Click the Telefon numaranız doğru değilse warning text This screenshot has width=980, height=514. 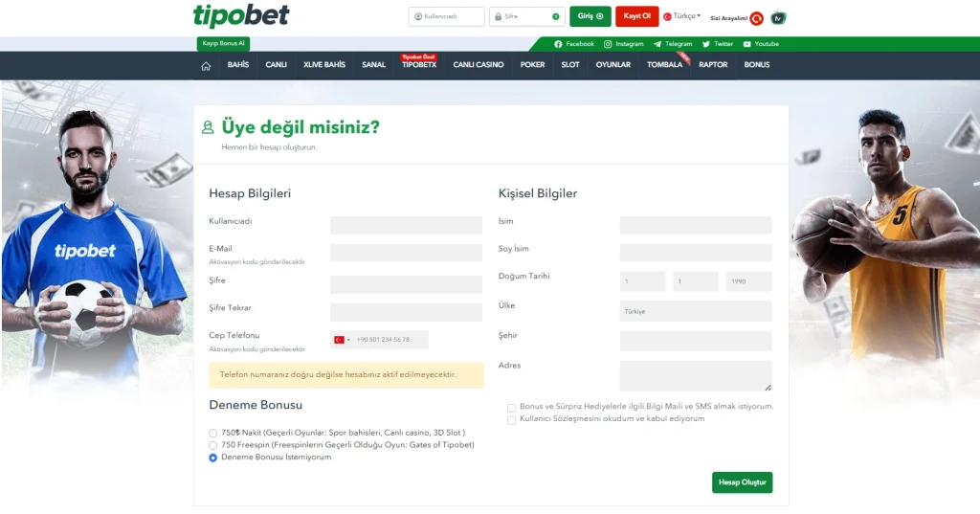tap(338, 374)
